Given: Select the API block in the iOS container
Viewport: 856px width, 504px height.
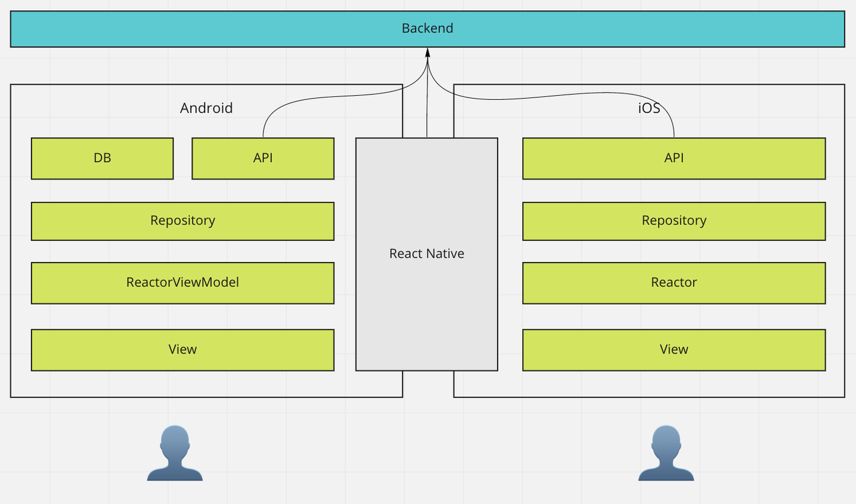Looking at the screenshot, I should (674, 158).
